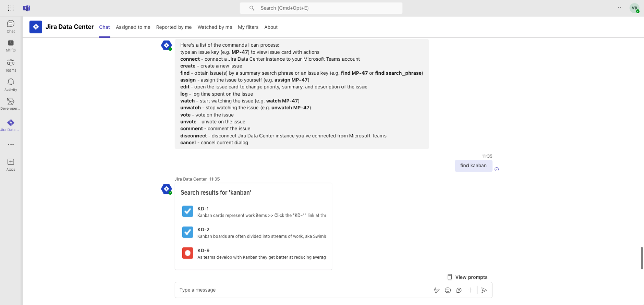Open the app launcher grid icon
Viewport: 644px width, 305px height.
point(11,8)
